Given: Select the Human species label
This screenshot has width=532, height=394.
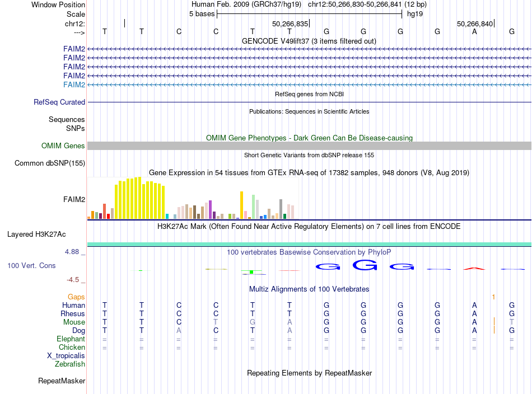Looking at the screenshot, I should 73,305.
